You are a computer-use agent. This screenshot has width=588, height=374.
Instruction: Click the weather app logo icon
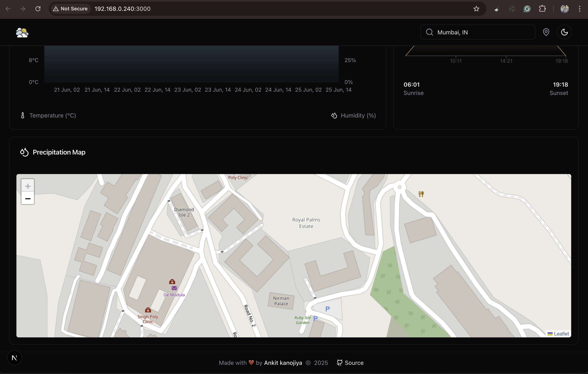coord(22,32)
